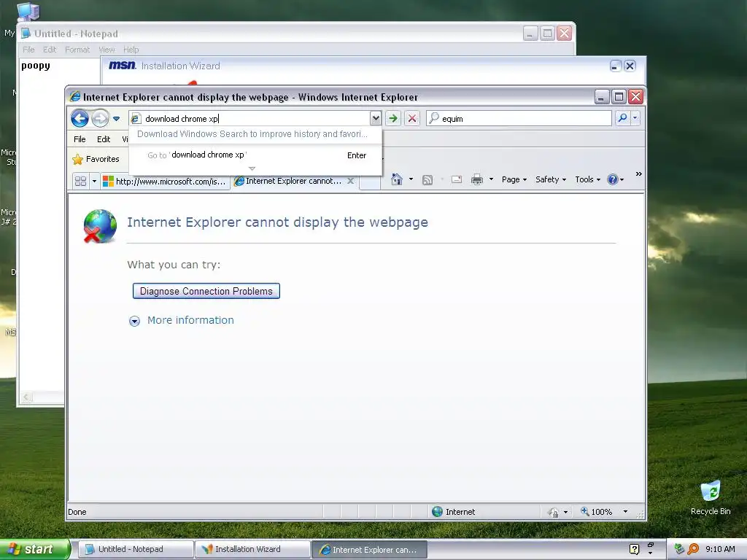Select the Internet Explorer cannot tab
This screenshot has height=560, width=747.
(x=288, y=181)
